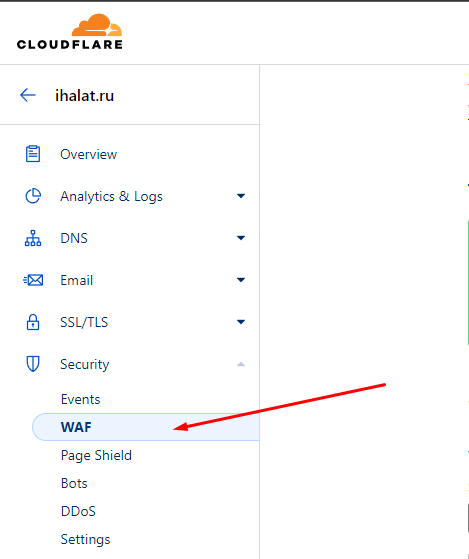Expand the Analytics & Logs dropdown arrow
This screenshot has width=469, height=559.
241,196
